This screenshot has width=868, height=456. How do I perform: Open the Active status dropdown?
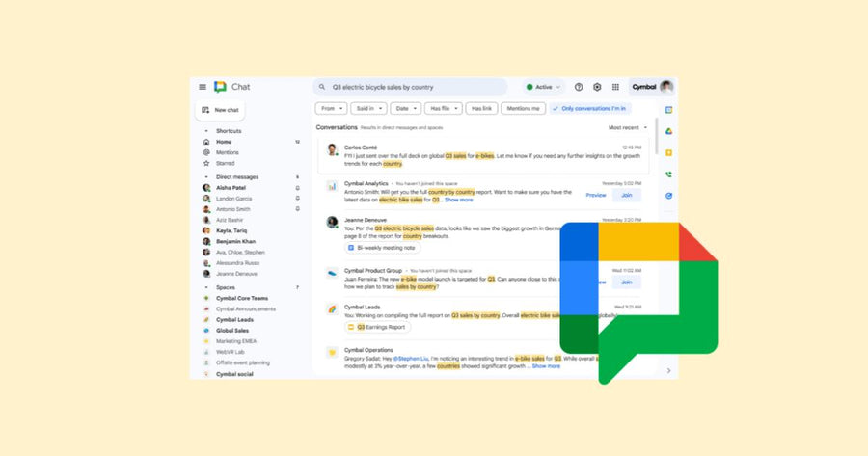pos(543,87)
